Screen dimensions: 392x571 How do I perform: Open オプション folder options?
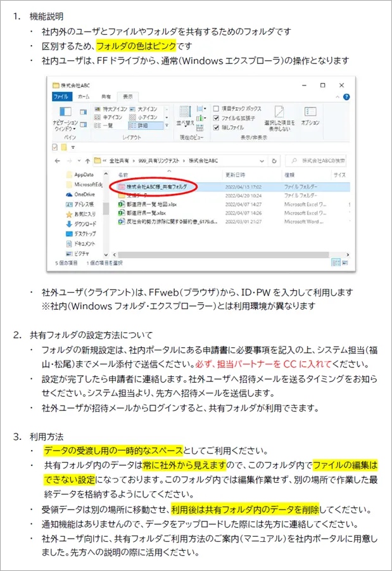coord(310,116)
